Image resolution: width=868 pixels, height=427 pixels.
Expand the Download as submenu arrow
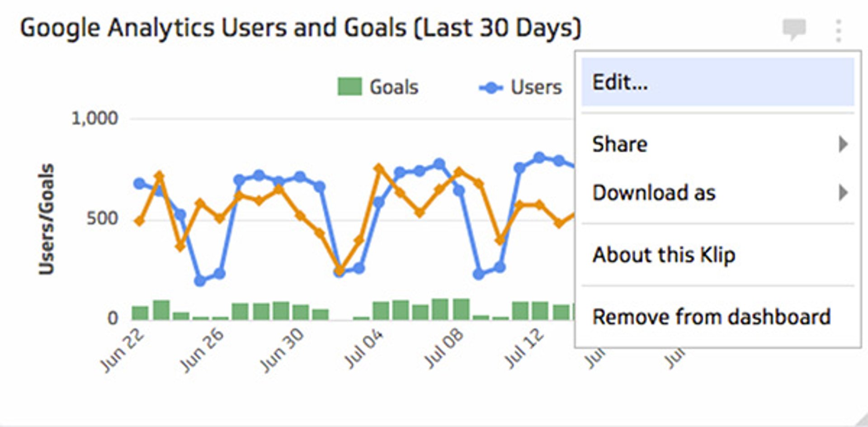843,193
